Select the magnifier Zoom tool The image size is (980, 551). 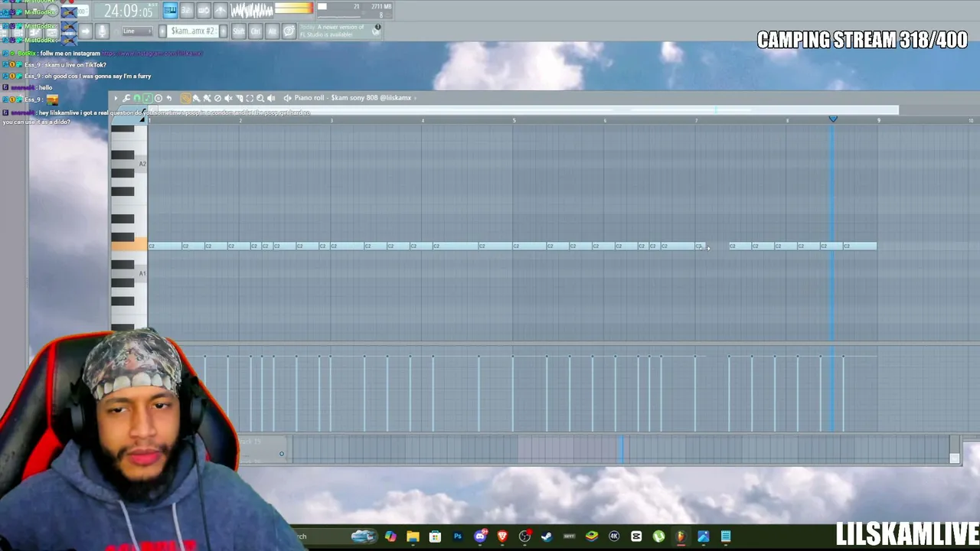pos(260,98)
